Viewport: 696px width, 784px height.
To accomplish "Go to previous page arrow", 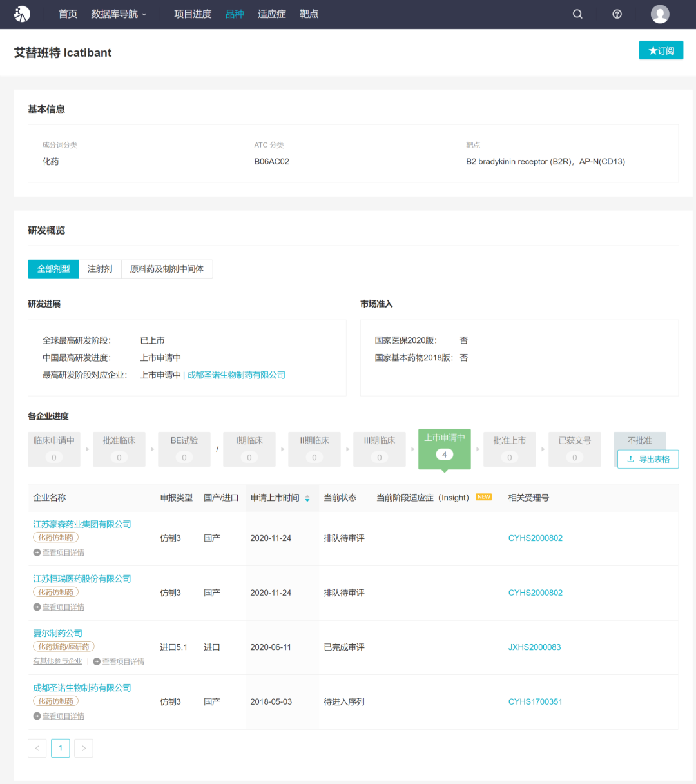I will point(37,748).
